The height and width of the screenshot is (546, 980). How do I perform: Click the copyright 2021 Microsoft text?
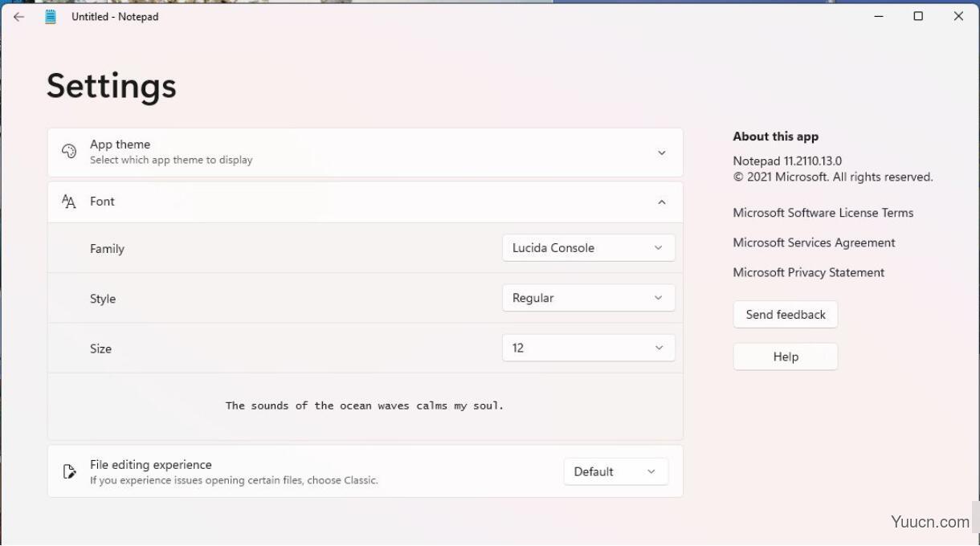click(x=833, y=177)
